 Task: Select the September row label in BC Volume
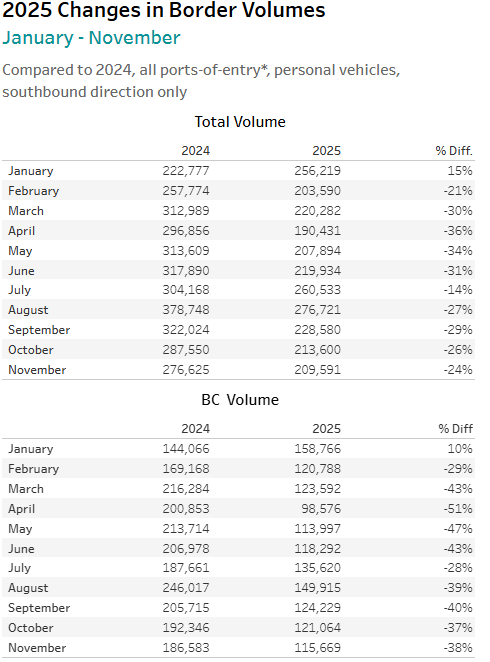(x=39, y=608)
